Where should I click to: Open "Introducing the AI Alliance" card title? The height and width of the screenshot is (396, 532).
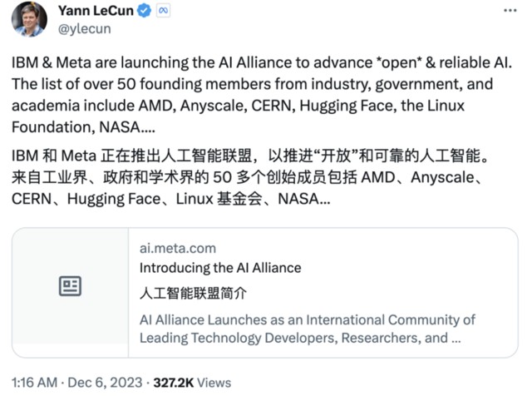[x=219, y=268]
